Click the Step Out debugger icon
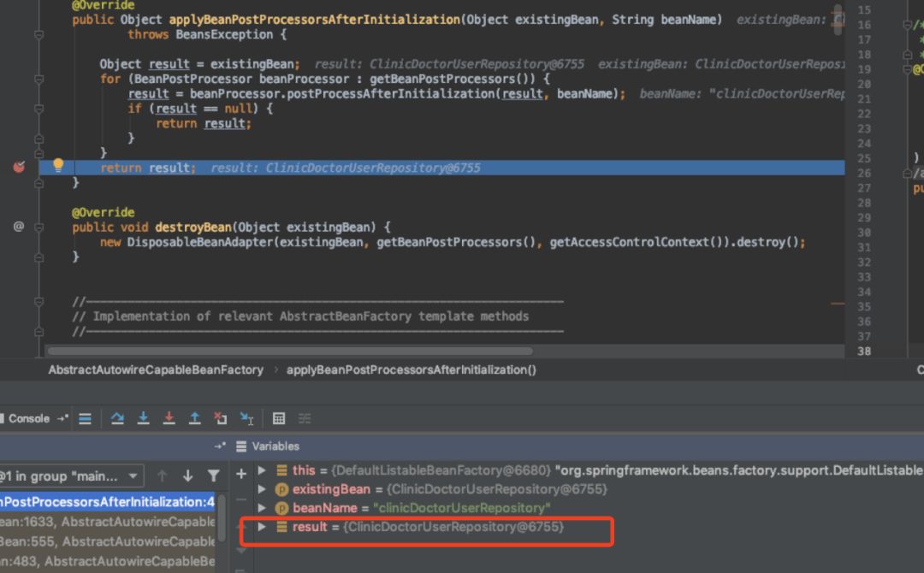The image size is (924, 573). pyautogui.click(x=195, y=418)
